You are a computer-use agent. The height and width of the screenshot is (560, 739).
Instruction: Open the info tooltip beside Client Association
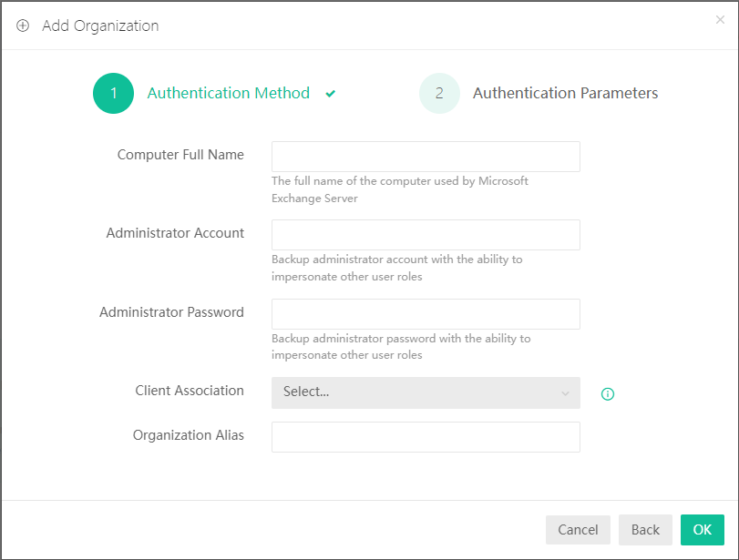tap(607, 392)
